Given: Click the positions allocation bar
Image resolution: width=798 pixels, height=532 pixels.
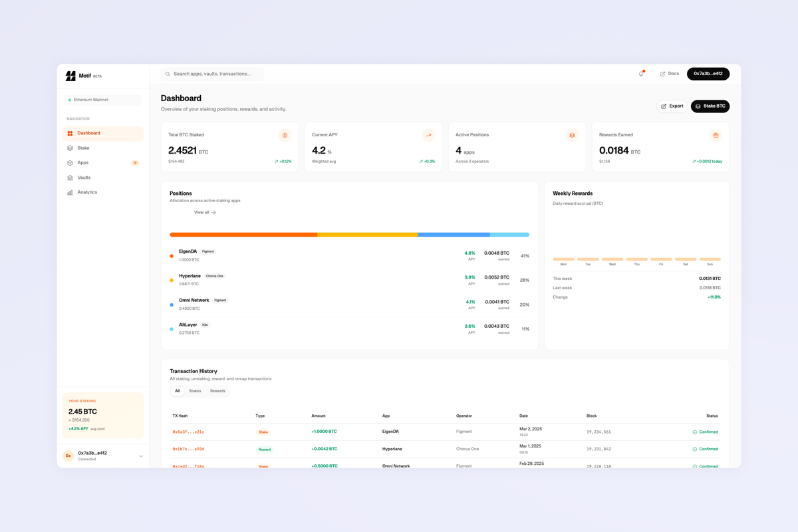Looking at the screenshot, I should point(349,234).
